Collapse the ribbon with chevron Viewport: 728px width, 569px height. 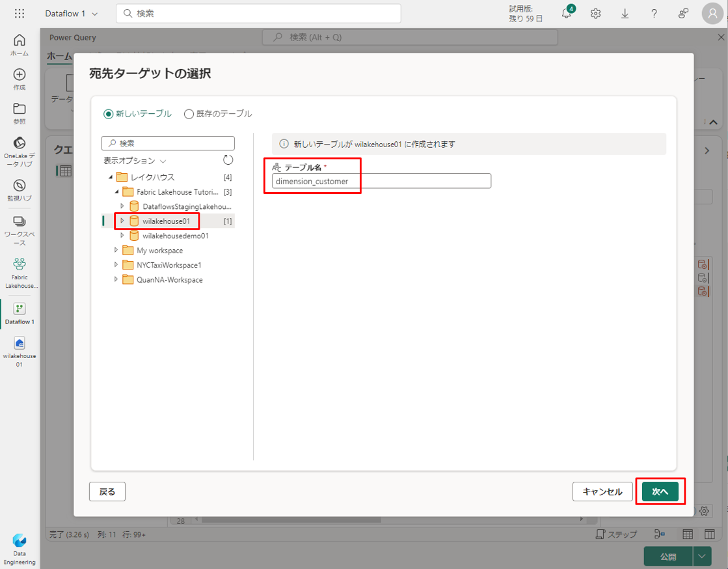[713, 122]
